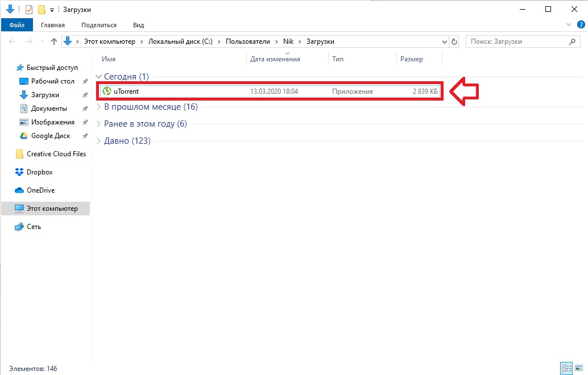Expand the ribbon with the chevron
Viewport: 588px width, 375px height.
click(569, 25)
